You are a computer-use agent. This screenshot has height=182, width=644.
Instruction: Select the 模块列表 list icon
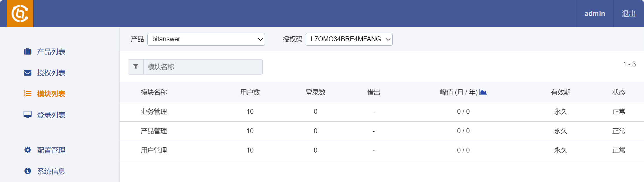[x=27, y=94]
